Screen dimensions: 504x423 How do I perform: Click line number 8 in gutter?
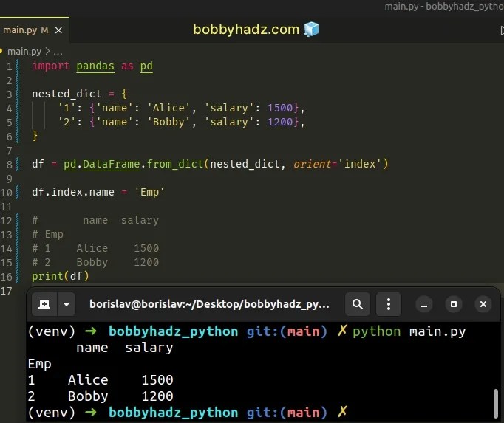point(10,165)
